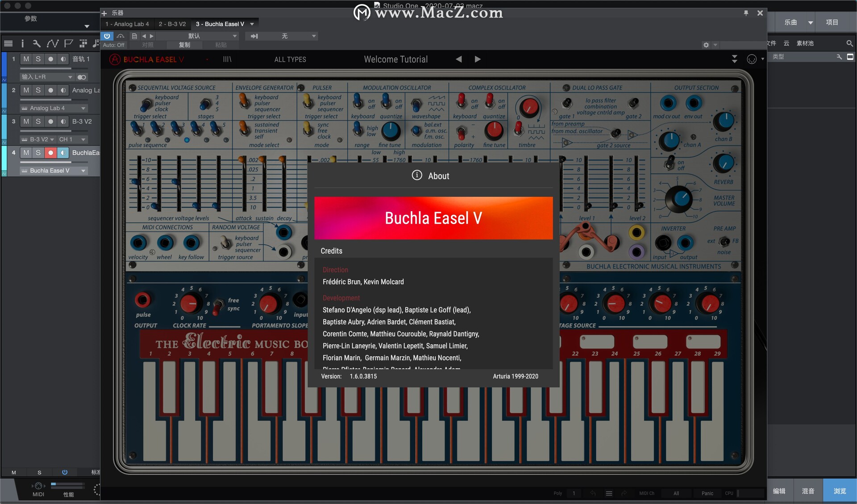Open the 默认 preset dropdown
The width and height of the screenshot is (857, 504).
(198, 36)
